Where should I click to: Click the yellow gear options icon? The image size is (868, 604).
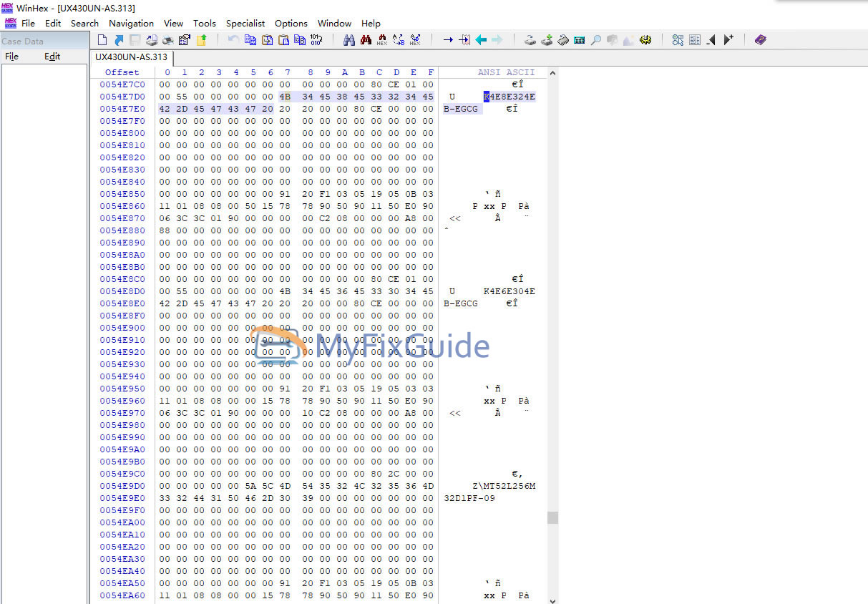click(x=645, y=40)
